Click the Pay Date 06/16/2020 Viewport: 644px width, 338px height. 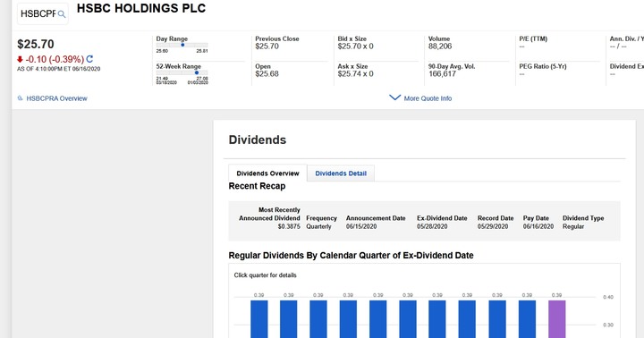(538, 226)
